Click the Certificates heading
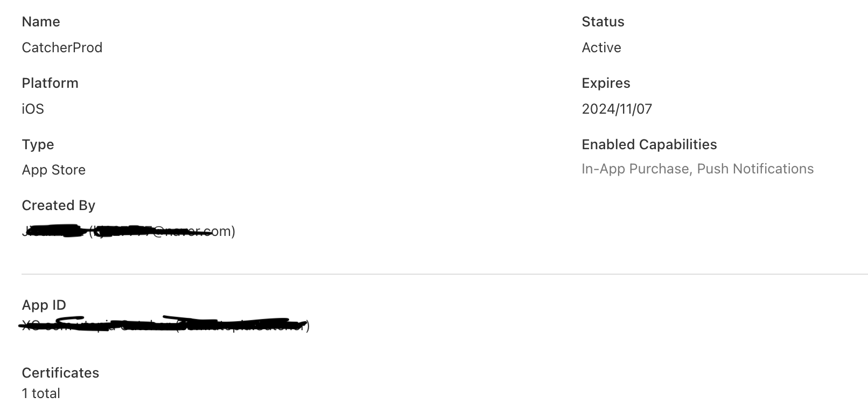This screenshot has height=418, width=868. (60, 373)
